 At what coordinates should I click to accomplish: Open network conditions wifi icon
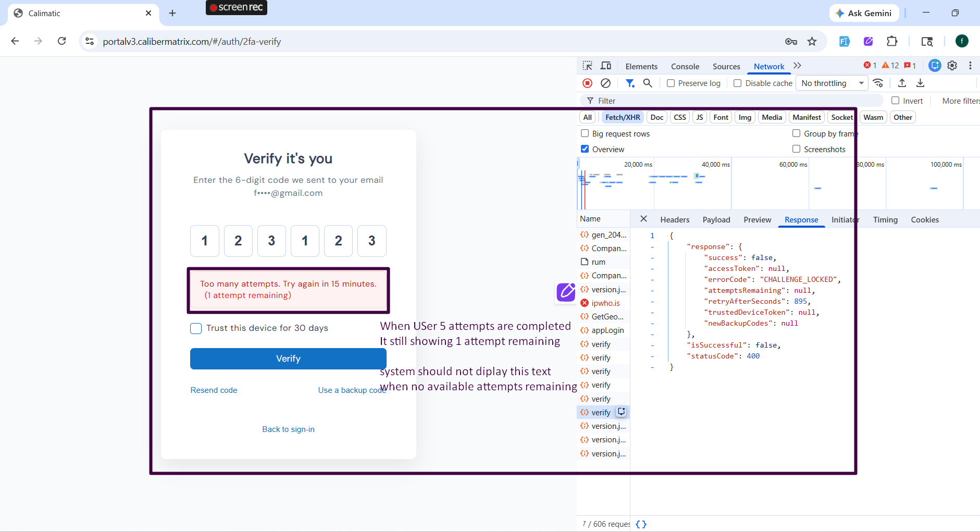click(878, 83)
